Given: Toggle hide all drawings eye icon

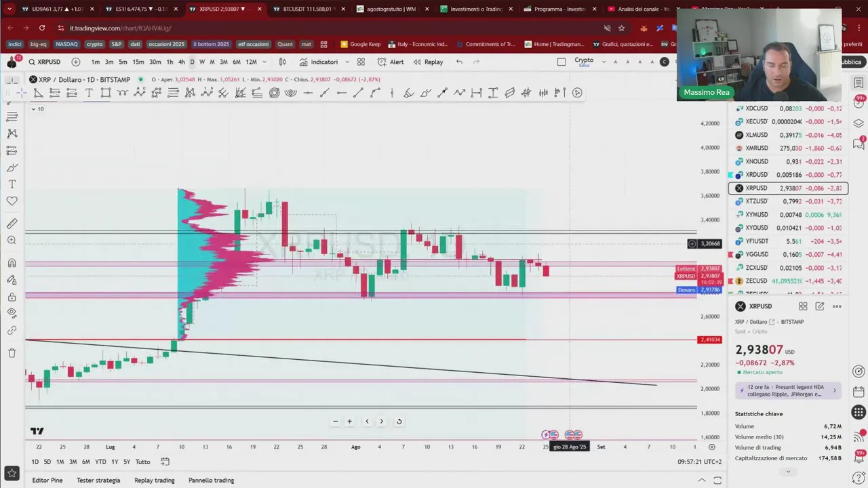Looking at the screenshot, I should [12, 313].
